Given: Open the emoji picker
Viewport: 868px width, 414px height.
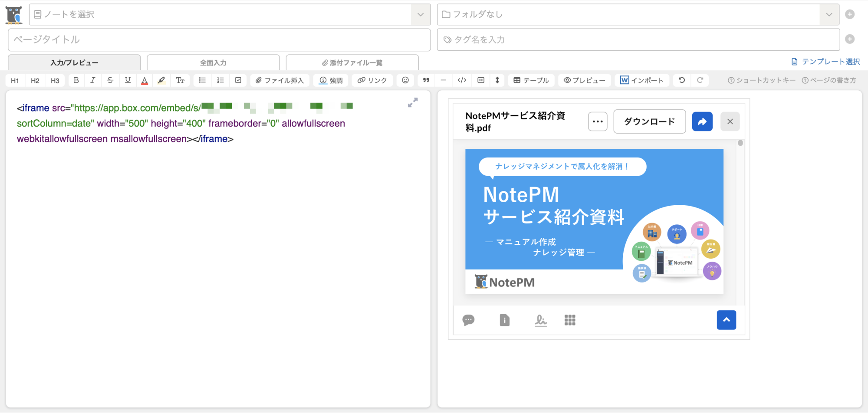Looking at the screenshot, I should click(405, 80).
